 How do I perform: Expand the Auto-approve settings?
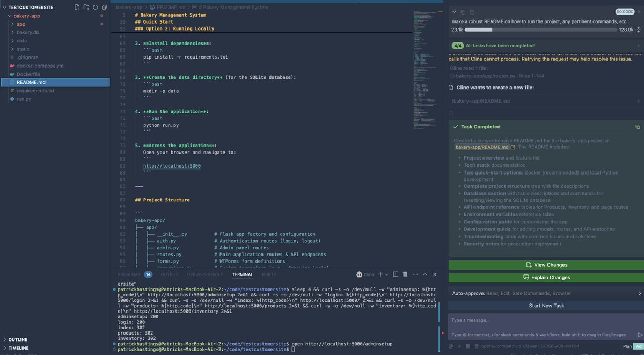[546, 294]
